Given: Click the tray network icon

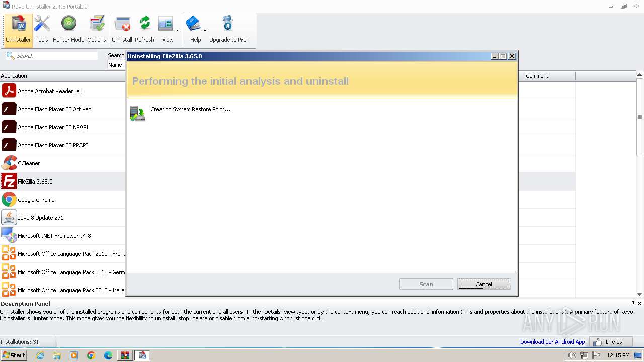Looking at the screenshot, I should click(584, 355).
